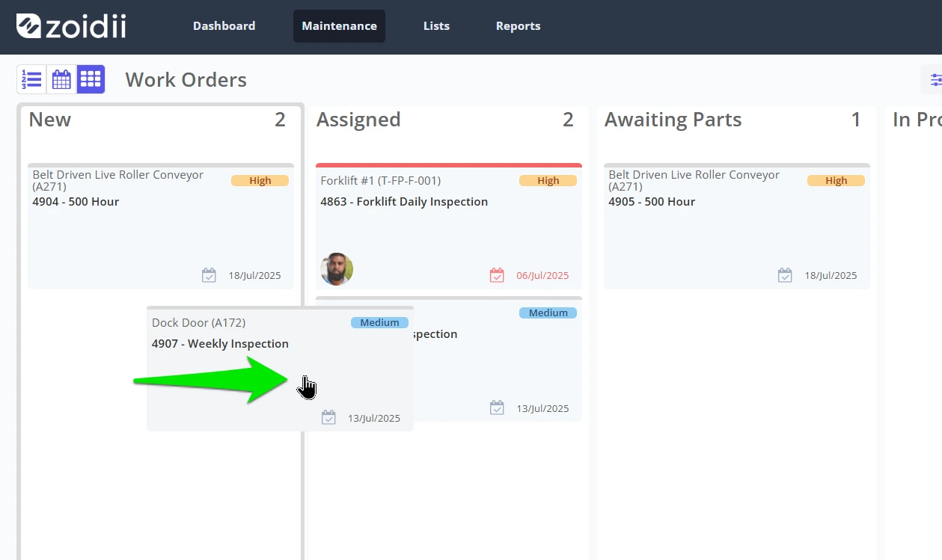Switch to calendar view of work orders
The height and width of the screenshot is (560, 942).
pyautogui.click(x=61, y=79)
